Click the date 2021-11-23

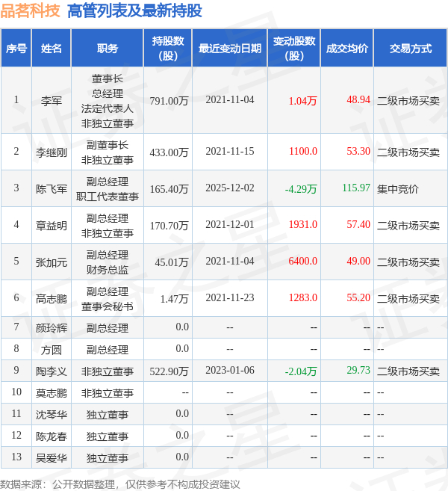[230, 297]
